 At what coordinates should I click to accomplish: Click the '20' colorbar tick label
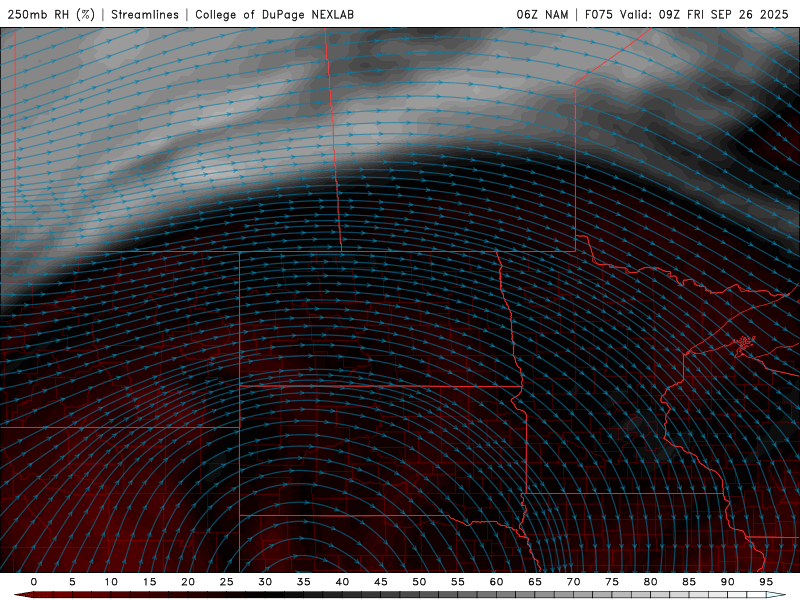(x=188, y=582)
